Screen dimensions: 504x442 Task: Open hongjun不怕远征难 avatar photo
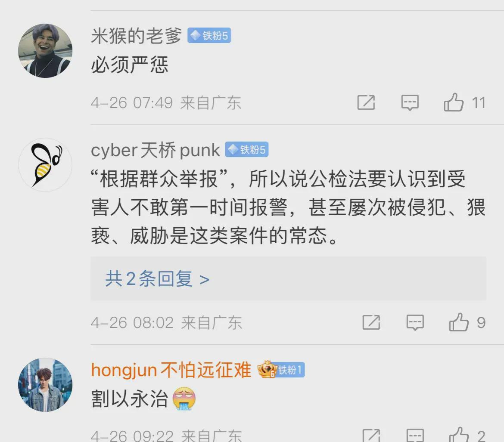[x=45, y=385]
